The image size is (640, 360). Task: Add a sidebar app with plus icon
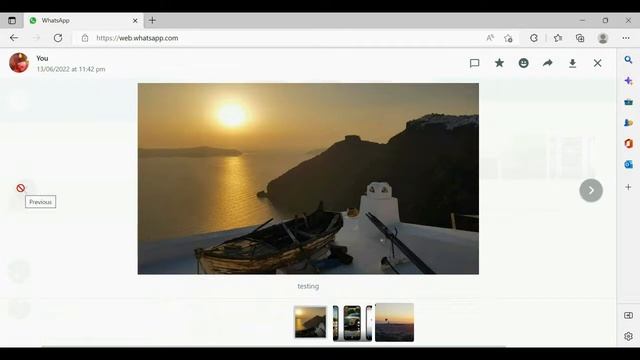tap(629, 187)
